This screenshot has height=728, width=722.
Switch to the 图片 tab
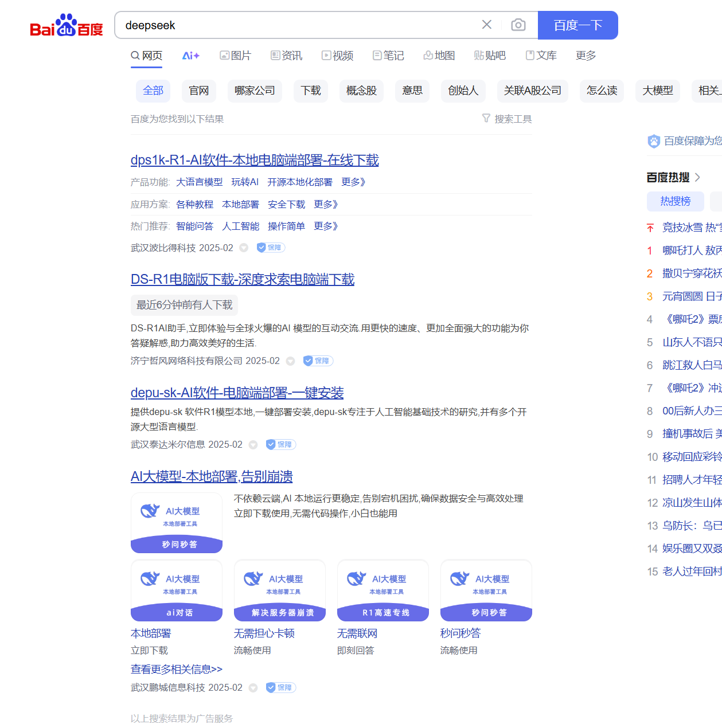coord(235,56)
